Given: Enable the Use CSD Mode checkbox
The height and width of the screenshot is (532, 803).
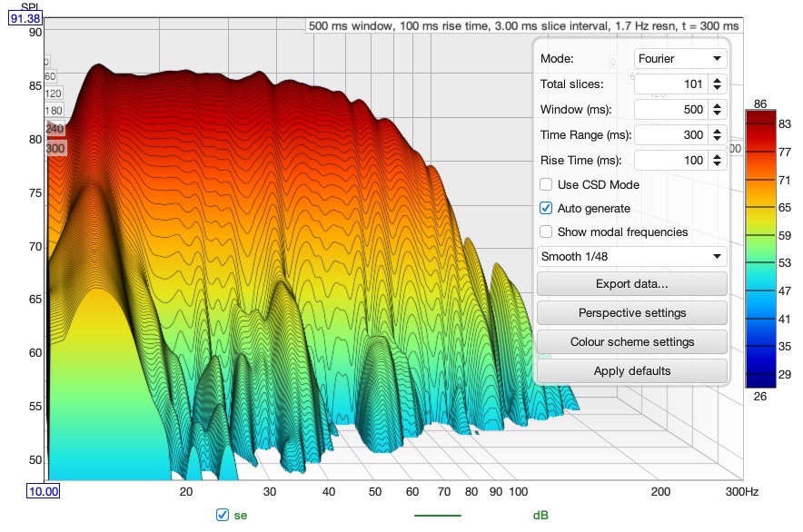Looking at the screenshot, I should (x=546, y=184).
